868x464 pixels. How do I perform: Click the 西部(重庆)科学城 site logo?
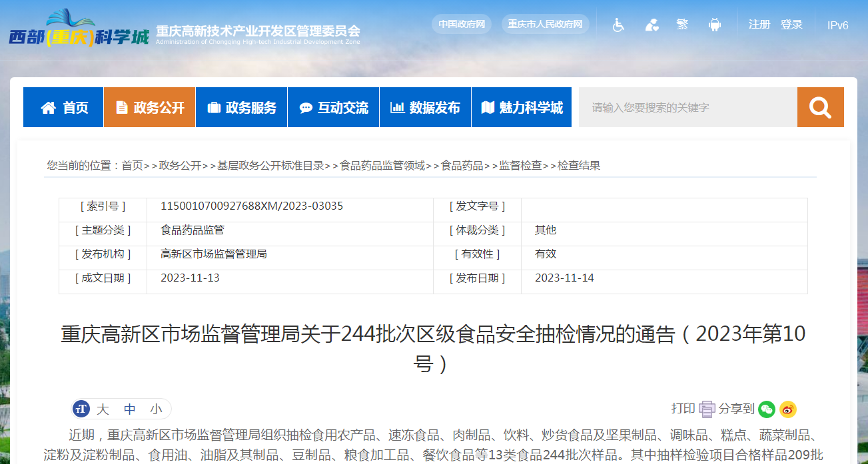coord(79,29)
